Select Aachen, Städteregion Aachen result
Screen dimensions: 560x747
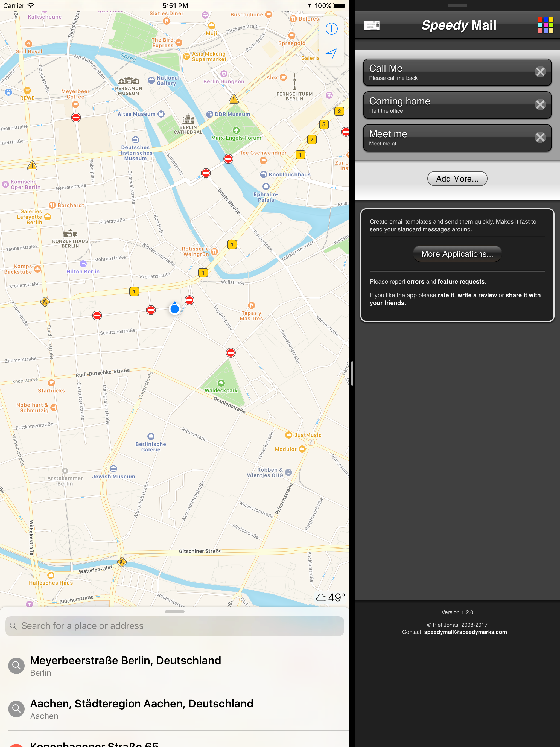175,709
